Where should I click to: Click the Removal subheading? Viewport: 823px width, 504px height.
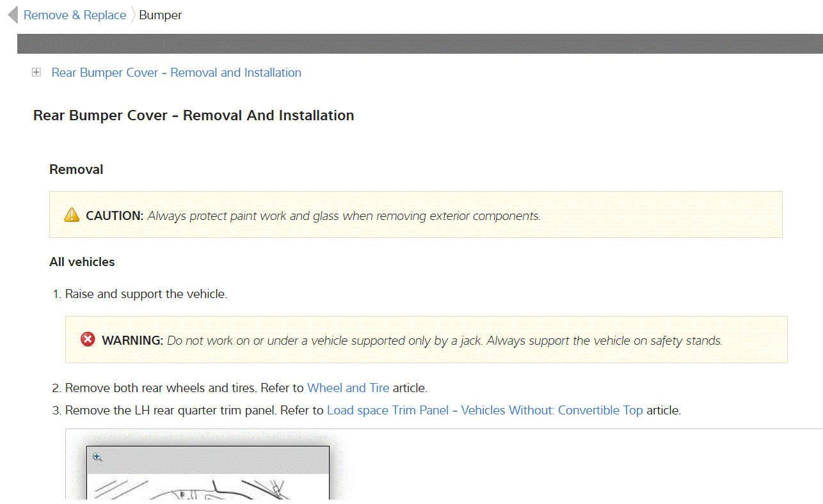click(x=76, y=169)
